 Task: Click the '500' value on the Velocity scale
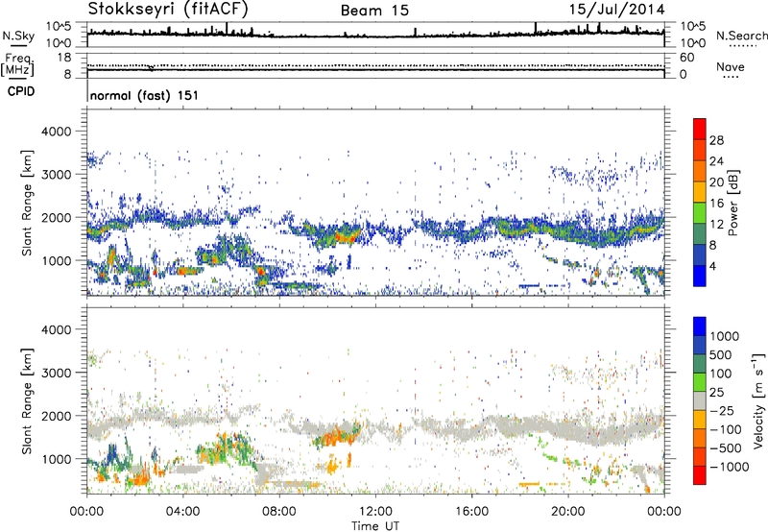click(x=721, y=355)
